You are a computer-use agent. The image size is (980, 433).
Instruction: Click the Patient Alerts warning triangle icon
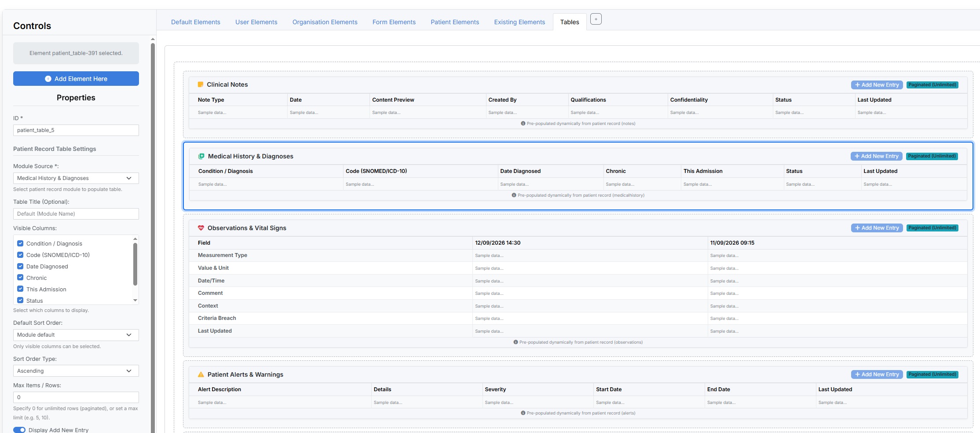click(x=201, y=374)
